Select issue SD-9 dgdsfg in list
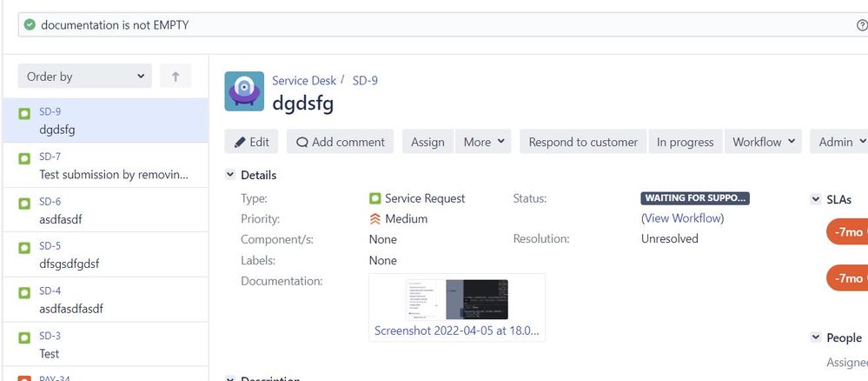The image size is (868, 381). pos(105,120)
